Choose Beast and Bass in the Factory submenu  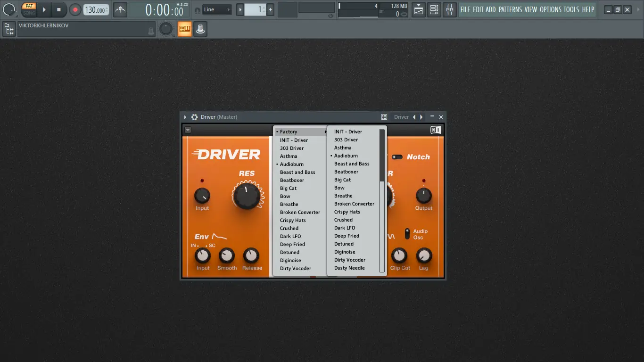click(354, 164)
